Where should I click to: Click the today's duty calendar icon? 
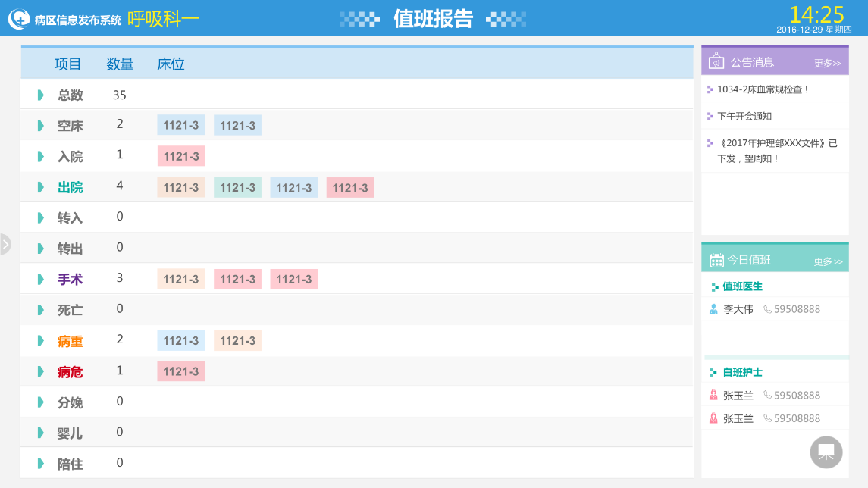[716, 260]
